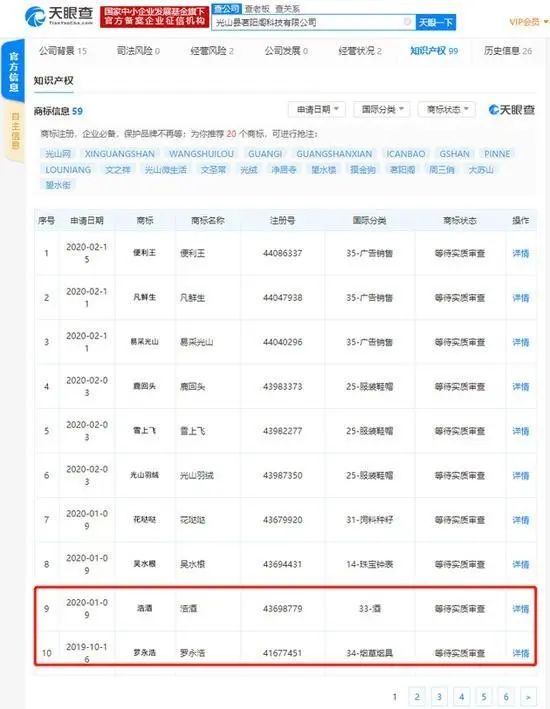Click the 雪上飞 trademark image
The width and height of the screenshot is (550, 709).
point(145,430)
